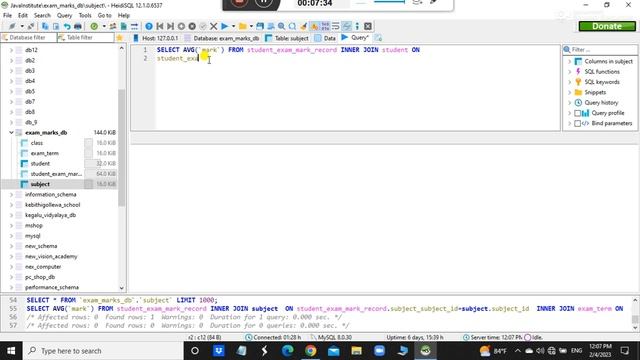Switch to Database: exam_marks_db tab
640x360 pixels.
222,38
